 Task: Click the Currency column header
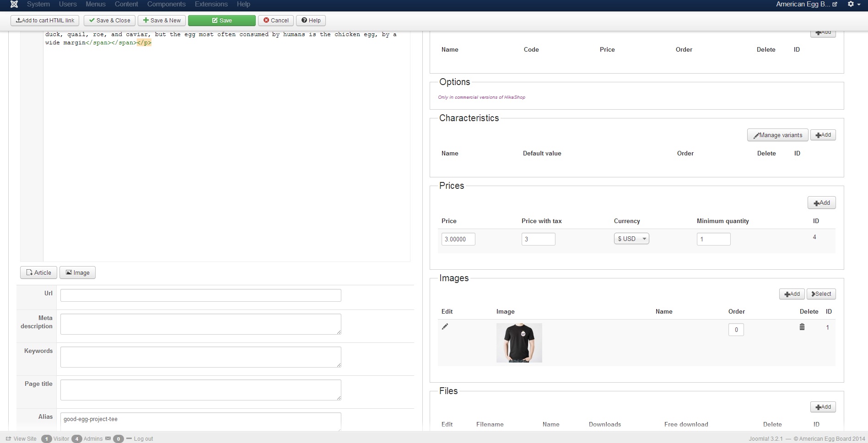627,221
